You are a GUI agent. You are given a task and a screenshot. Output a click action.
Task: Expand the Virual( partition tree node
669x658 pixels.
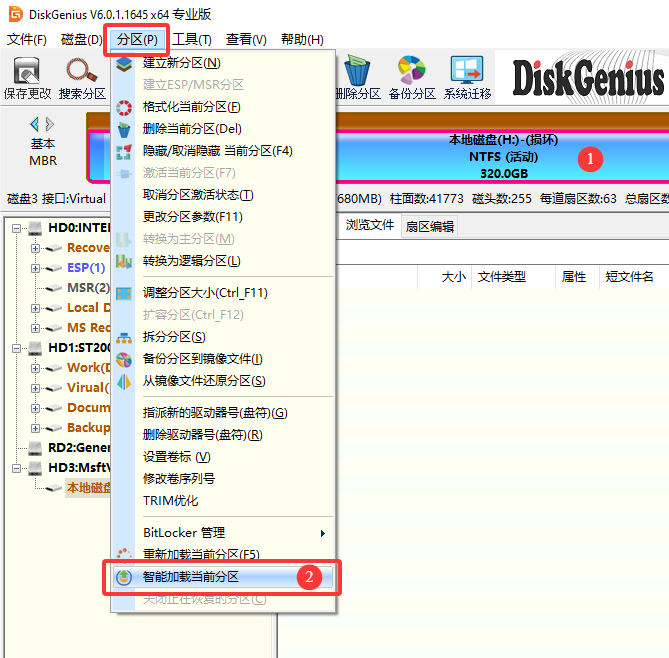(35, 388)
